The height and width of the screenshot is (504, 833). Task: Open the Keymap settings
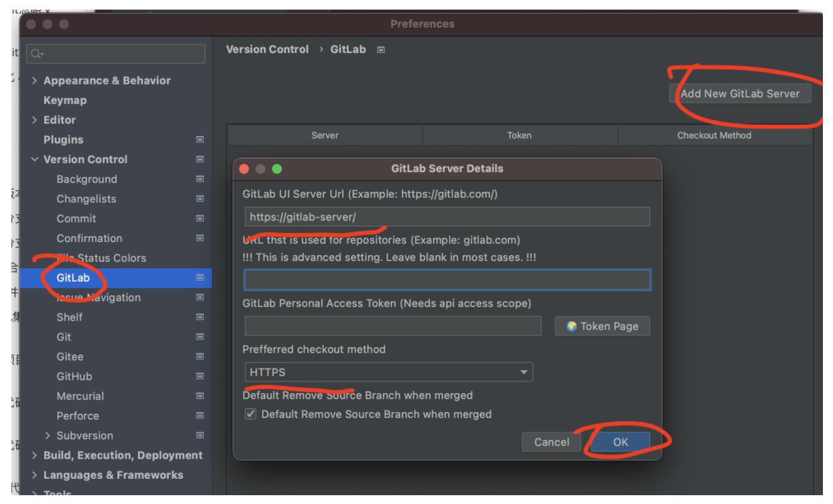(x=65, y=100)
